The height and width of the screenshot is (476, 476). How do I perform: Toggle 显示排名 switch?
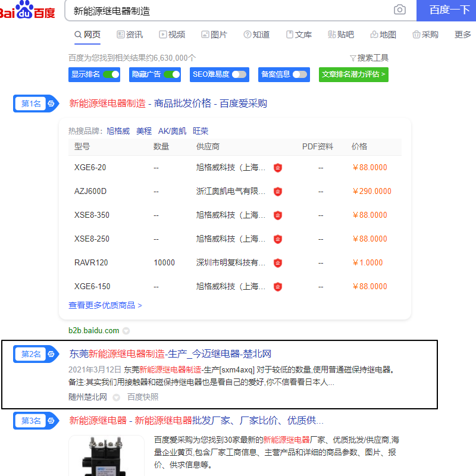tap(111, 74)
